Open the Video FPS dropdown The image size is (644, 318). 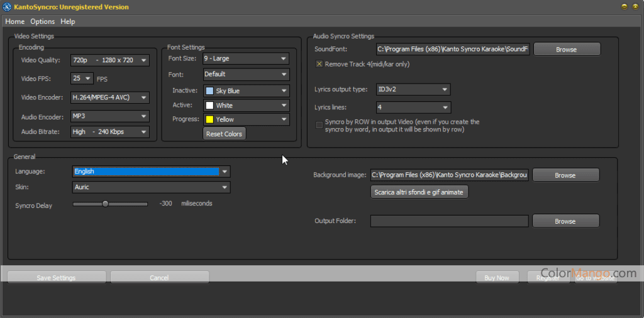[82, 78]
